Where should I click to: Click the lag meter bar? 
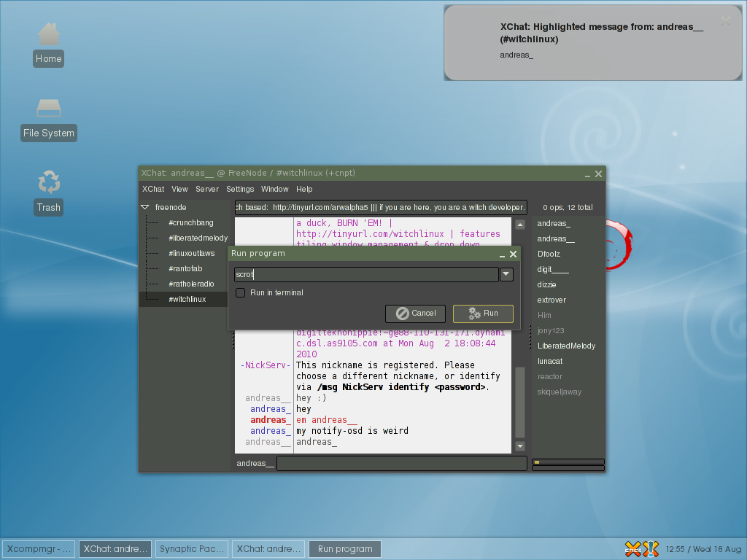pos(568,462)
